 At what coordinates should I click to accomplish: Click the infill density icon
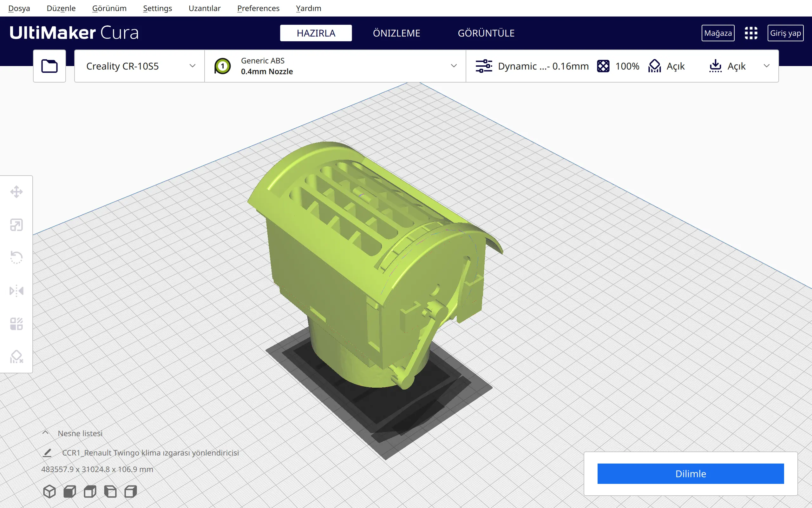[x=603, y=66]
